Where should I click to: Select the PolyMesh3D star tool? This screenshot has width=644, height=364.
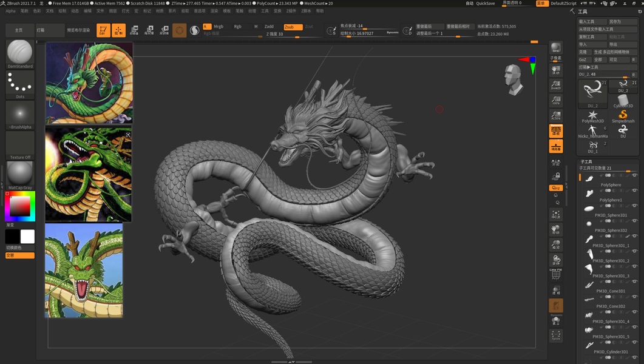tap(592, 116)
